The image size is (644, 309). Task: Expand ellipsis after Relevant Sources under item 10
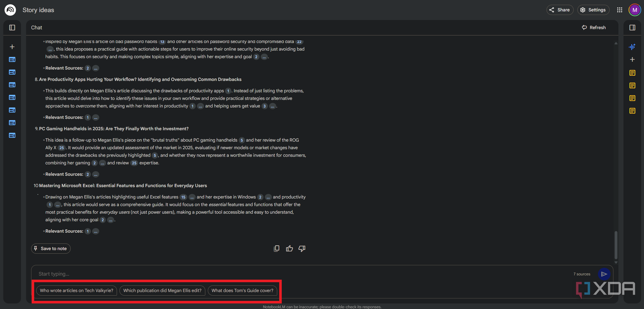coord(95,231)
